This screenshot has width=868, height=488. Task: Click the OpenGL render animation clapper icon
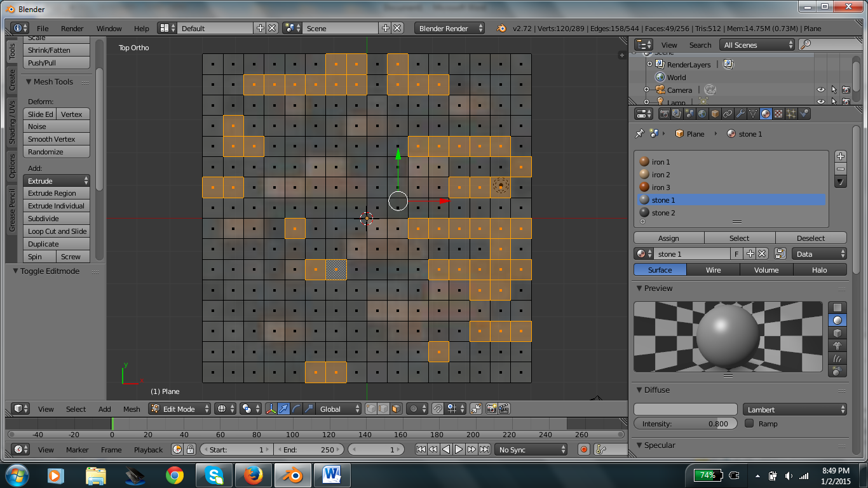tap(504, 409)
